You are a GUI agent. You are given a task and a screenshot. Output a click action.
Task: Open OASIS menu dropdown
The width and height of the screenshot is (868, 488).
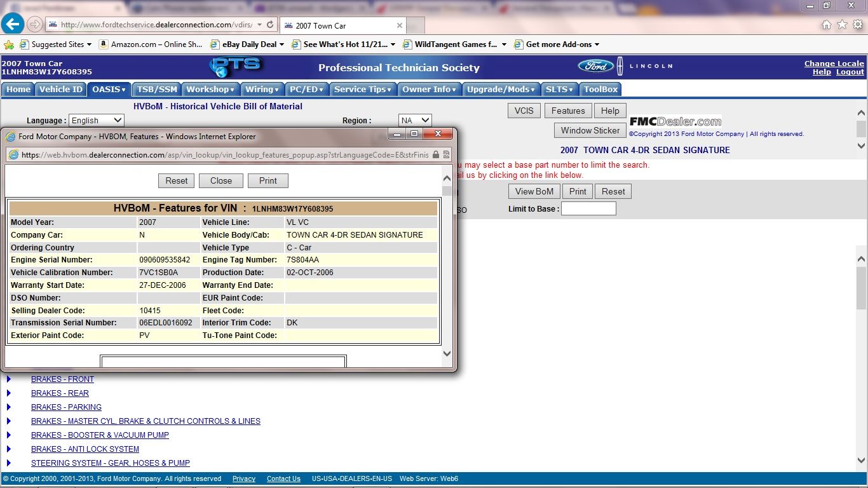(x=109, y=89)
